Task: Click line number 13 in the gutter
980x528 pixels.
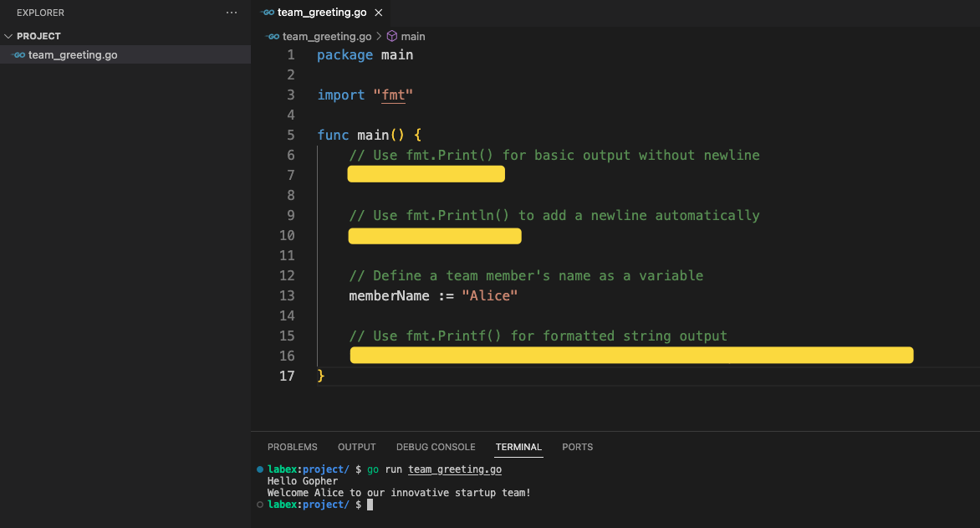Action: pyautogui.click(x=287, y=295)
